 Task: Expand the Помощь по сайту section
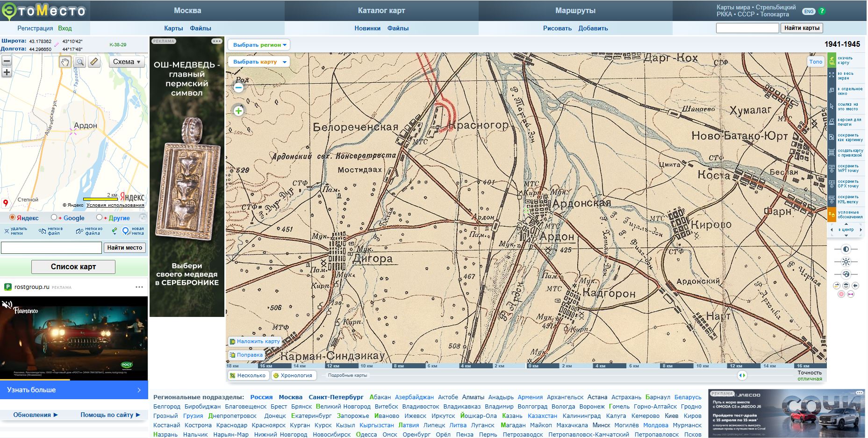click(110, 415)
